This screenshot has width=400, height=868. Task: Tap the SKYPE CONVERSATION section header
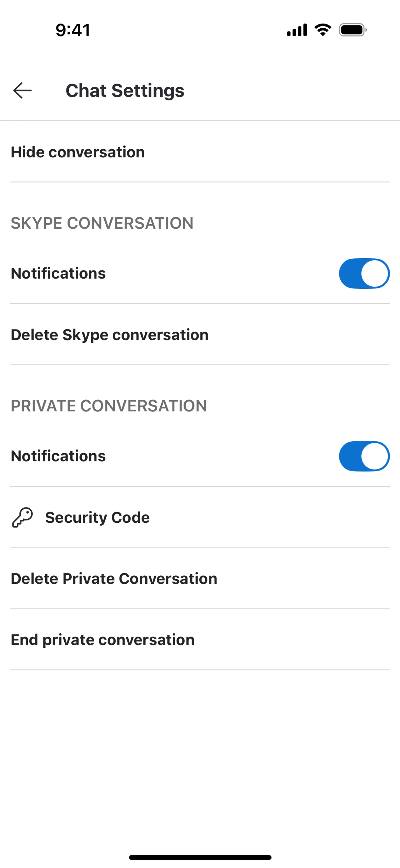tap(102, 223)
